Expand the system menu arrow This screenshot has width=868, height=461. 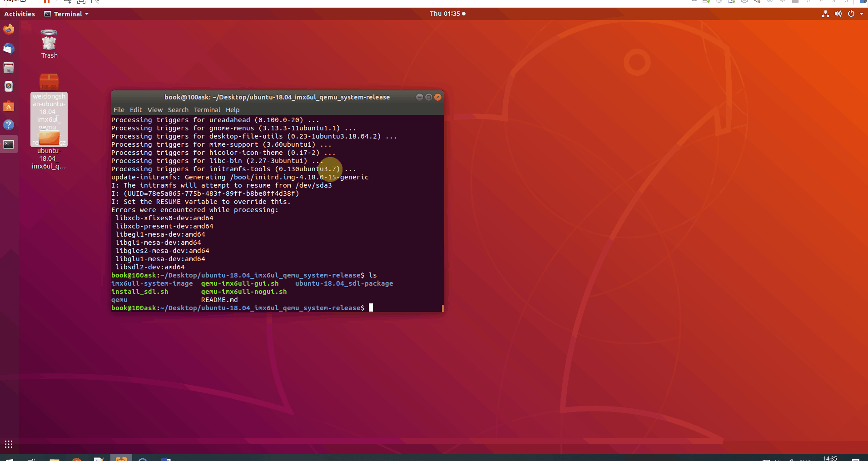(x=861, y=14)
